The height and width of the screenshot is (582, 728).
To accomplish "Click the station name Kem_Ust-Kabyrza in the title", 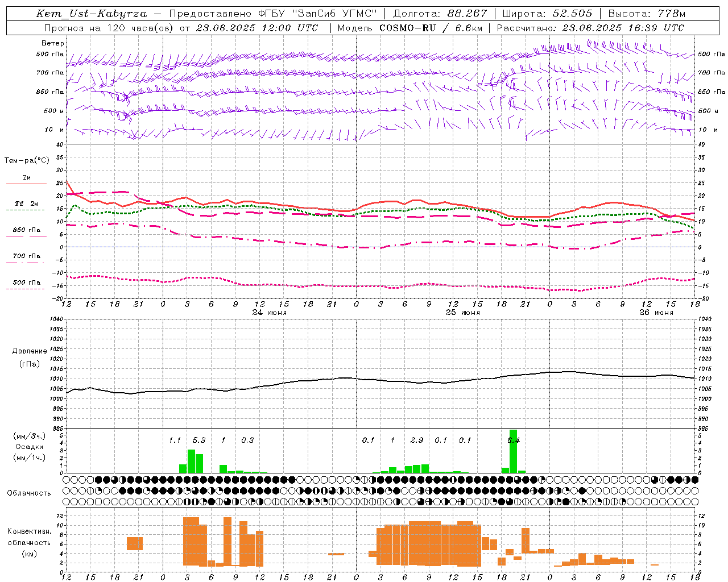I will tap(92, 14).
